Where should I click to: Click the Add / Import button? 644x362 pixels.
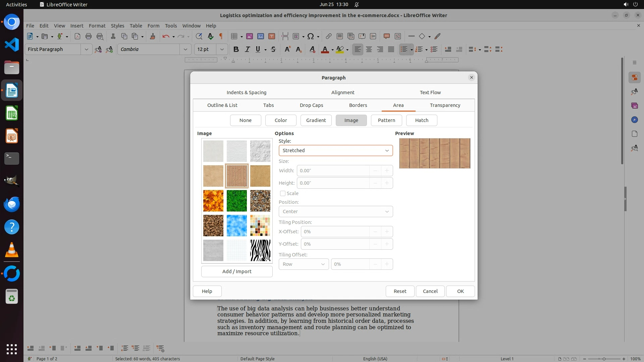click(x=236, y=271)
